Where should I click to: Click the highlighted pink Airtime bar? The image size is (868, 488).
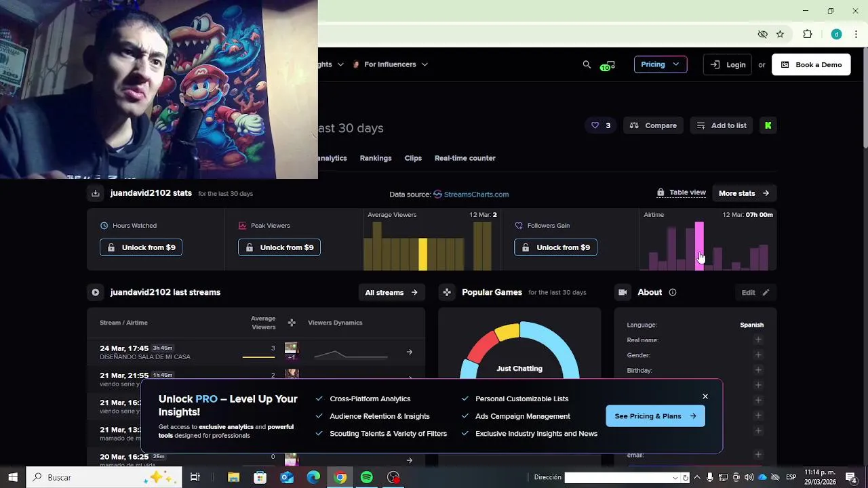pos(699,246)
